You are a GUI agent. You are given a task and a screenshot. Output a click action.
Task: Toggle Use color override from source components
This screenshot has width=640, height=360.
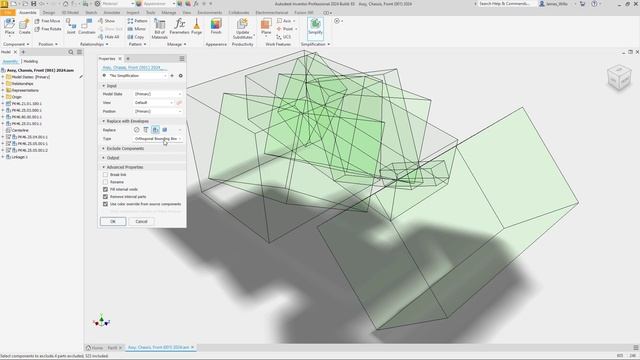(x=105, y=204)
